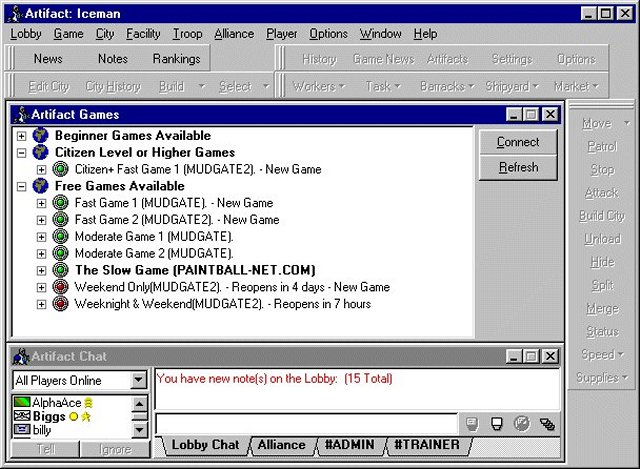The image size is (640, 469).
Task: Click the round globe icon in chat toolbar
Action: (521, 424)
